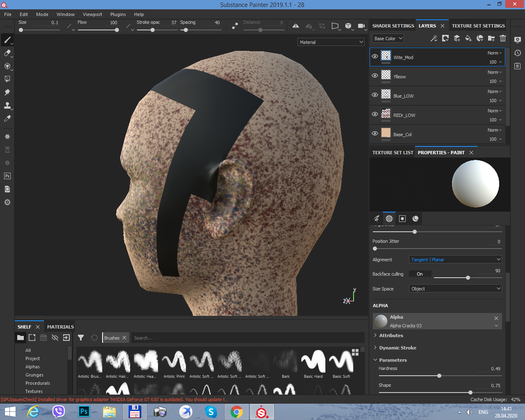The height and width of the screenshot is (420, 525).
Task: Select the Material Picker eyedropper tool
Action: pos(7,119)
